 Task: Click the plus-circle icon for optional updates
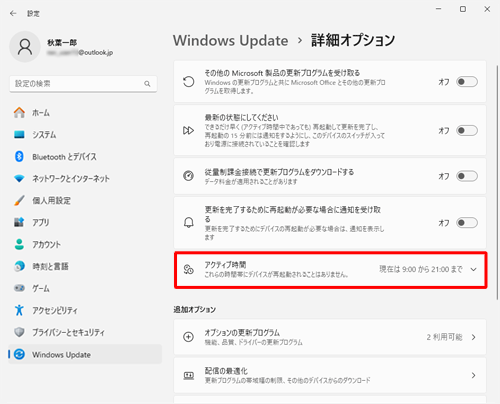tap(189, 337)
